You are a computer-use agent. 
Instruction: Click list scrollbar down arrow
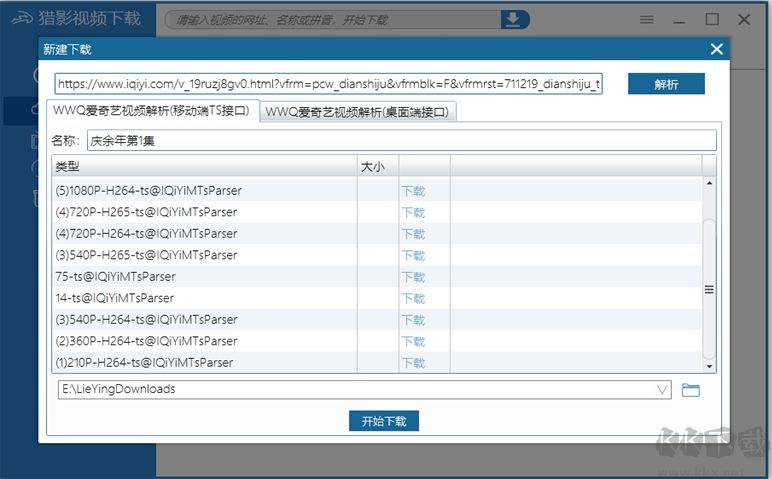click(709, 366)
